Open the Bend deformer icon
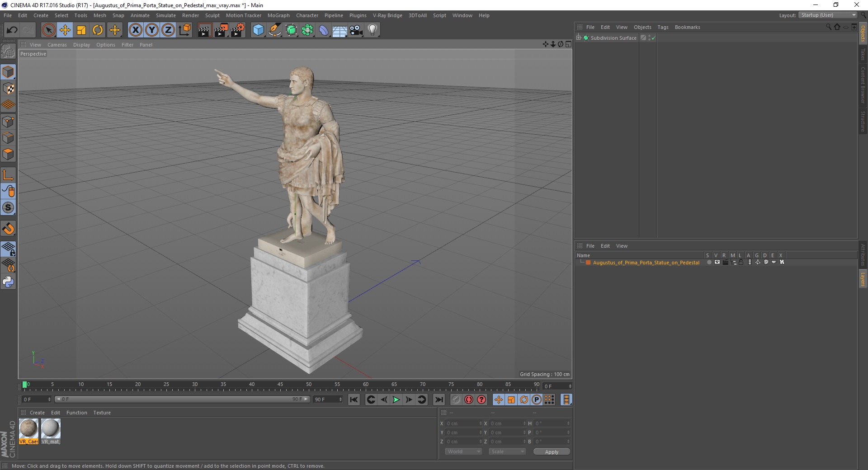Image resolution: width=868 pixels, height=470 pixels. [x=324, y=30]
